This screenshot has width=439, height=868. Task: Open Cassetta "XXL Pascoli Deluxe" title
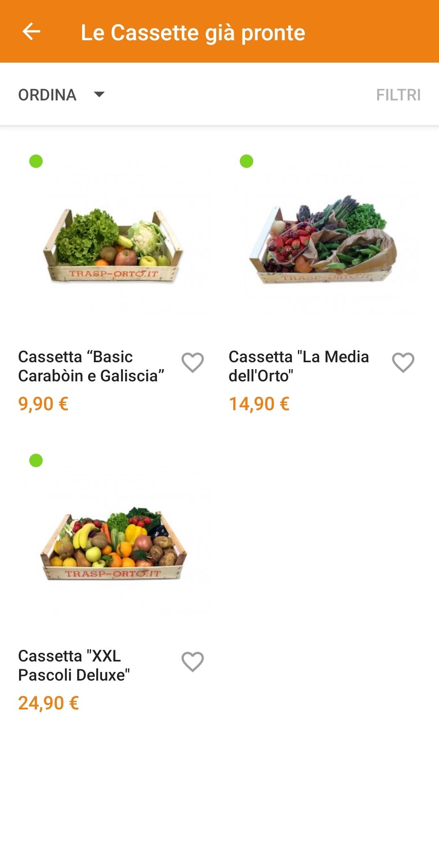74,666
